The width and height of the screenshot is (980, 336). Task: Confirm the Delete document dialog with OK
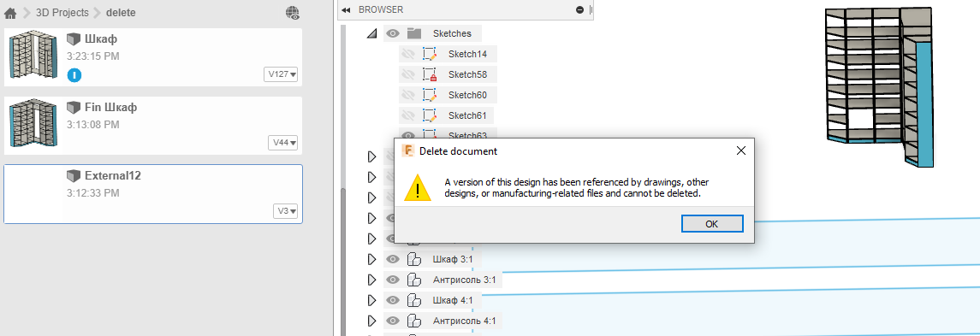click(x=711, y=224)
